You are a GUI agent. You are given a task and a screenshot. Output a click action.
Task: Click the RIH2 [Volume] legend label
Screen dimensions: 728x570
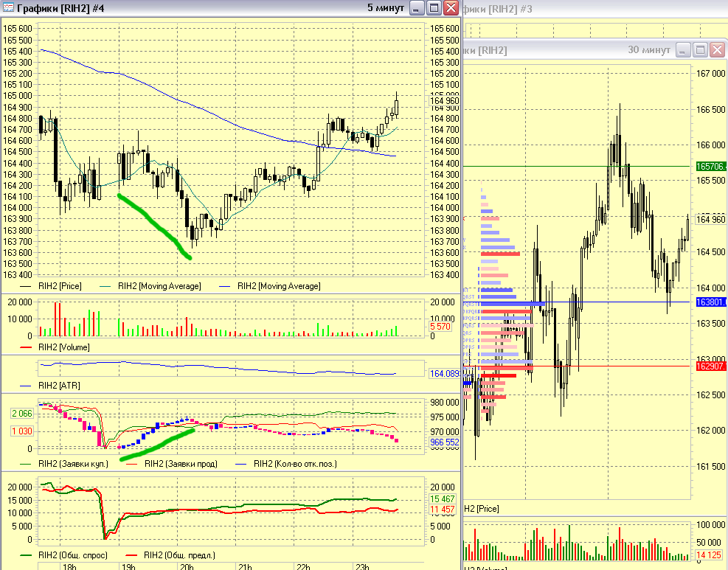click(63, 347)
